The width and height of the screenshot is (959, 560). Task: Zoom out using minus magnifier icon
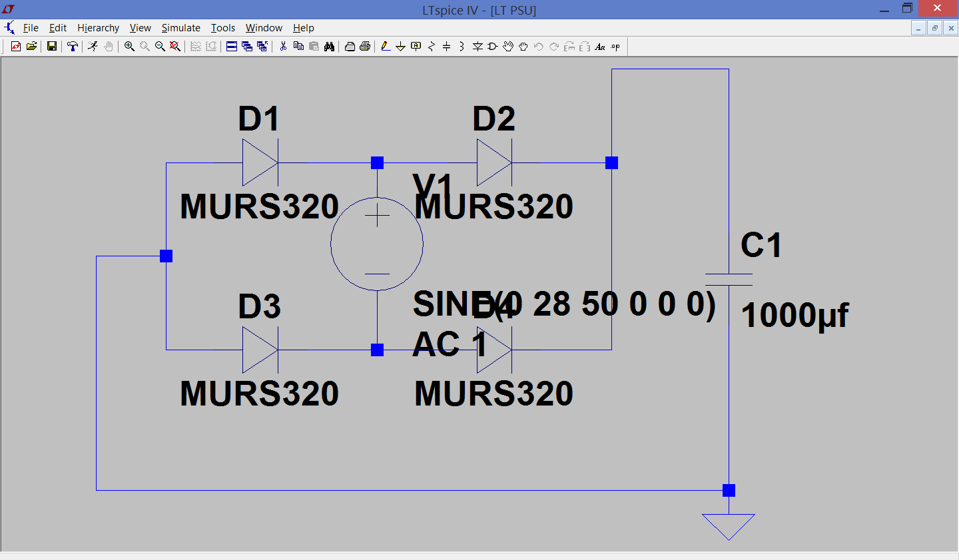(x=160, y=47)
